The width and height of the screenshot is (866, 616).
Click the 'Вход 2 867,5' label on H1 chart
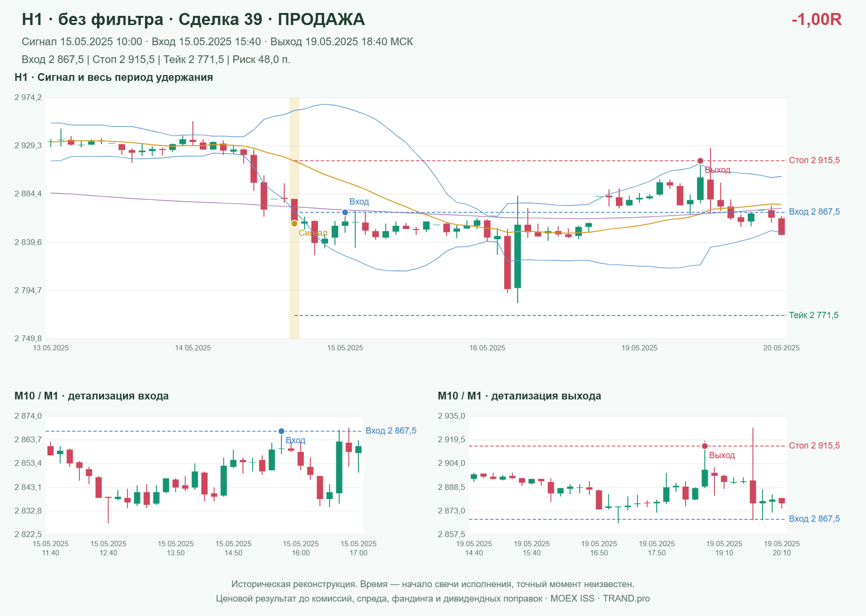[815, 212]
